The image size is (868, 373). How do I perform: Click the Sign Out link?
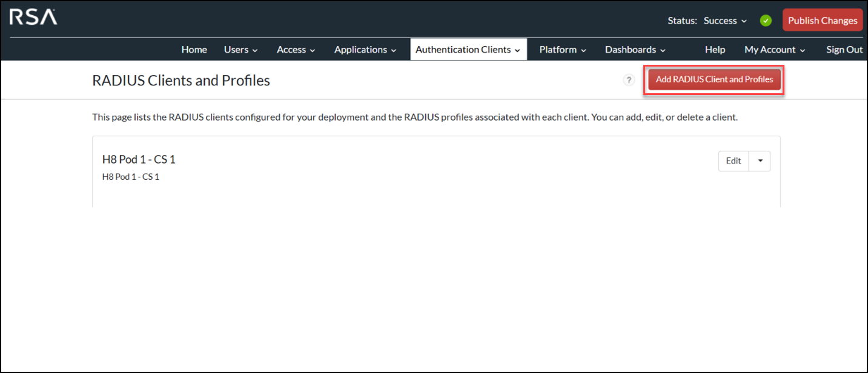[x=844, y=49]
